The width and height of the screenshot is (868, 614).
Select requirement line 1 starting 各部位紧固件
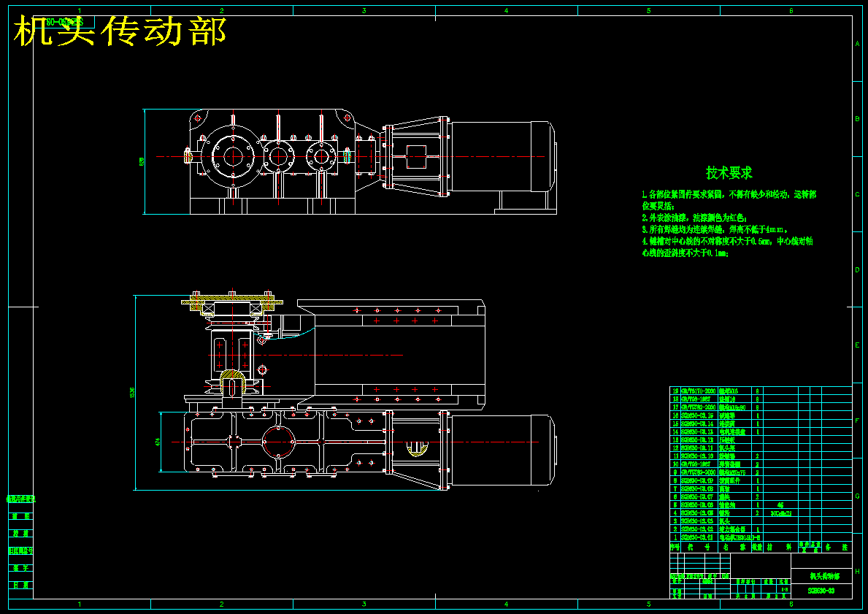729,194
